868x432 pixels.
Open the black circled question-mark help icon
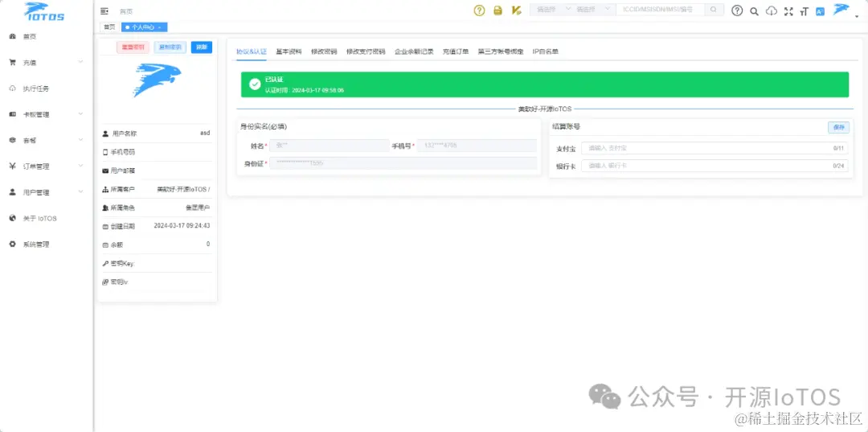click(x=737, y=10)
